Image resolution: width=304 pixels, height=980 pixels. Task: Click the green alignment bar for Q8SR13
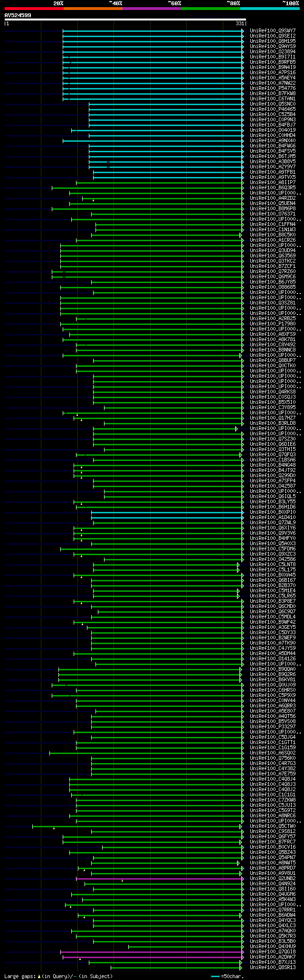tap(176, 968)
